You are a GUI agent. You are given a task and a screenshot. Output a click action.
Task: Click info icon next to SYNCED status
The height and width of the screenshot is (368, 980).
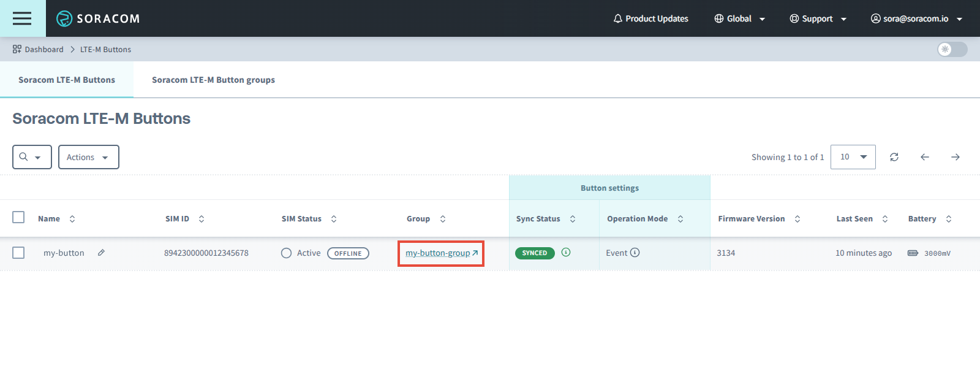click(566, 252)
